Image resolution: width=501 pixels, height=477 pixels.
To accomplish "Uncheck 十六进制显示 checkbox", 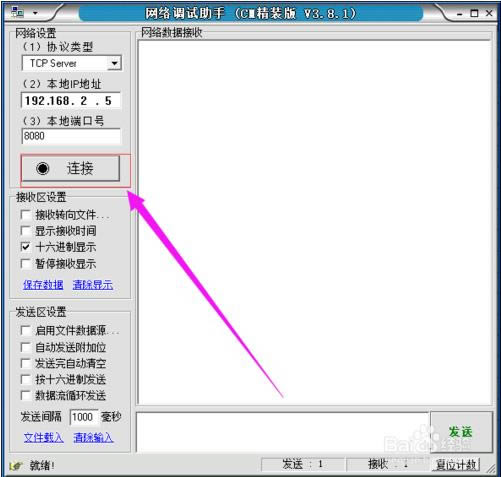I will point(26,247).
